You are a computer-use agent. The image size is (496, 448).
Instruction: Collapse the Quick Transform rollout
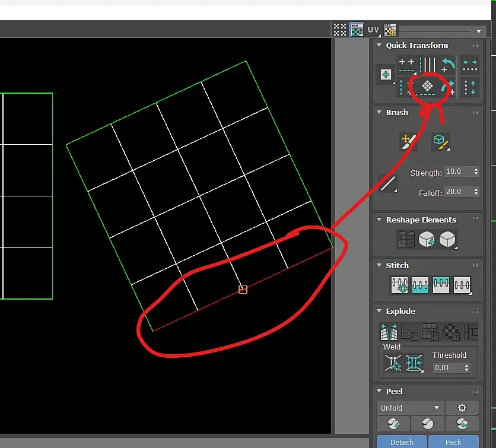379,45
